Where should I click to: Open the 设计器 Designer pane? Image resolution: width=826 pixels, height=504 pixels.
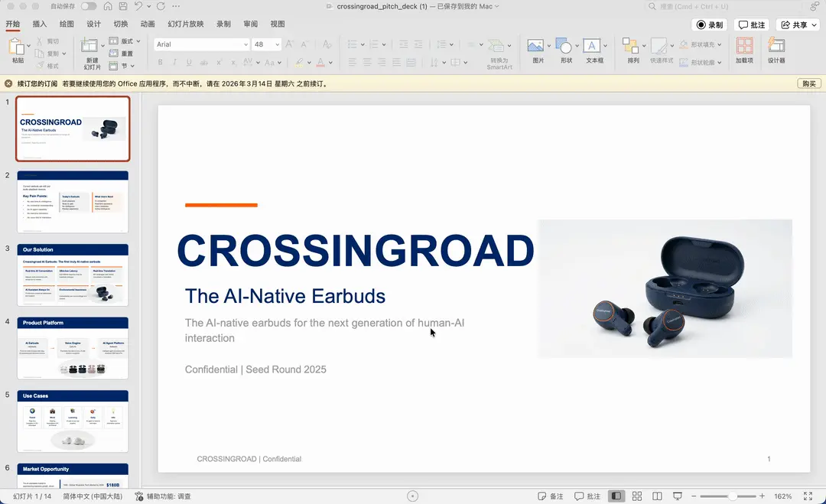pos(776,47)
